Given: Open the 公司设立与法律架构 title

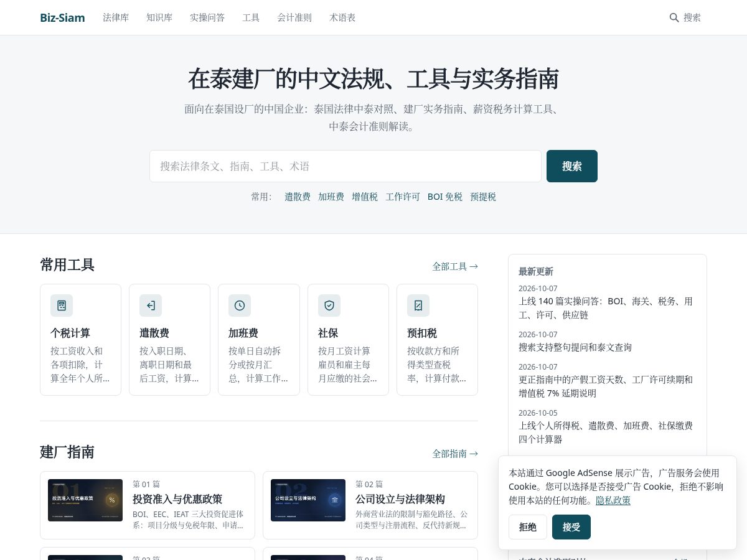Looking at the screenshot, I should coord(400,499).
